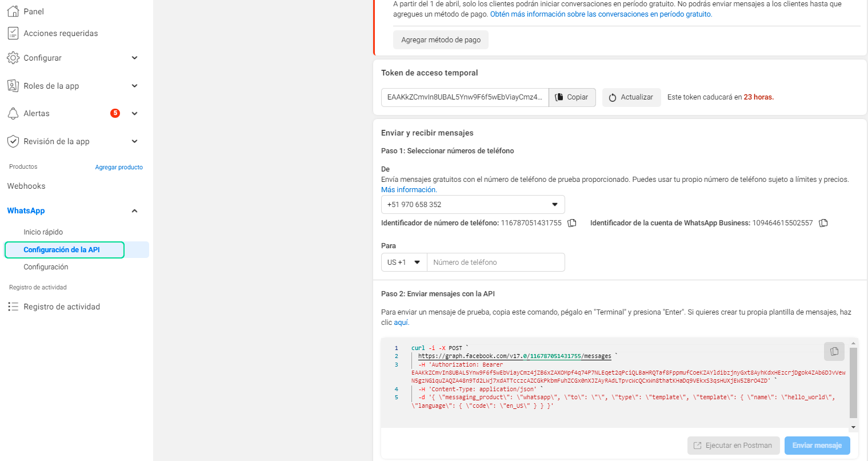
Task: Collapse the WhatsApp product section
Action: point(134,211)
